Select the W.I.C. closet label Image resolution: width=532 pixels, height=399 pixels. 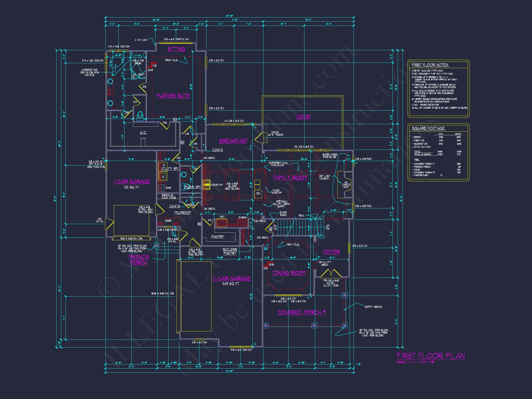(143, 132)
